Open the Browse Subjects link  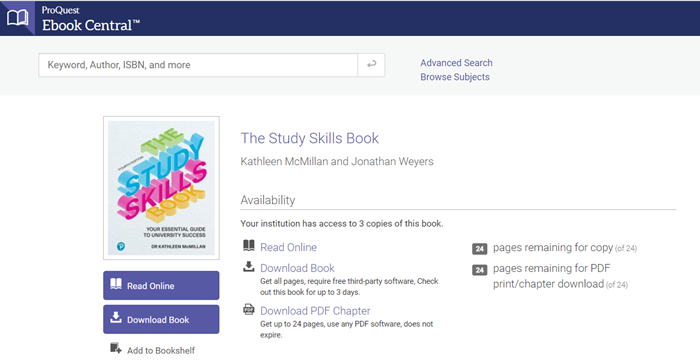(454, 77)
